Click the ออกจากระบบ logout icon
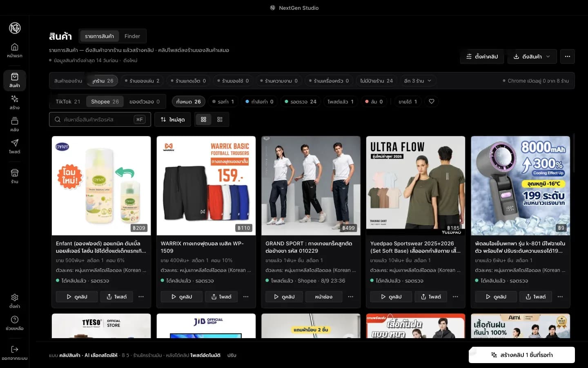This screenshot has width=588, height=368. coord(15,353)
